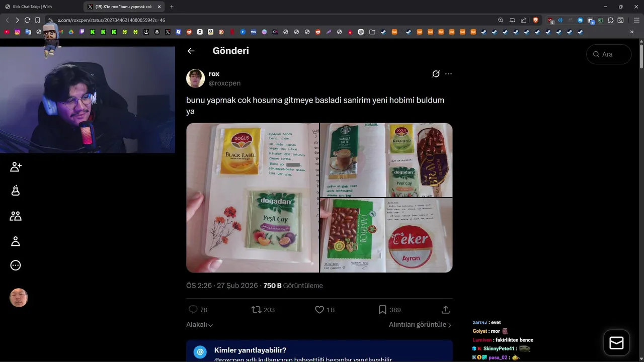Focus the Ara search field

[609, 54]
